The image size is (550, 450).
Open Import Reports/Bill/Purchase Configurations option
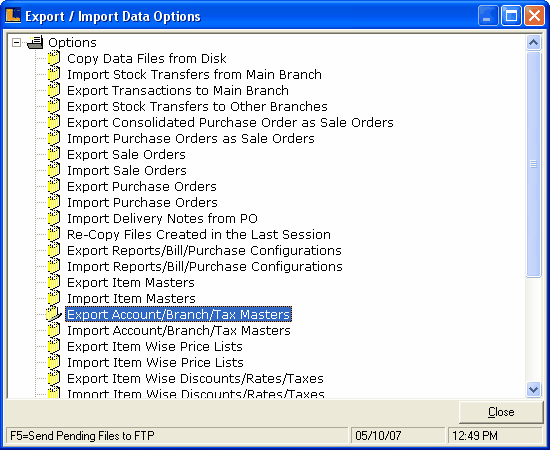205,266
